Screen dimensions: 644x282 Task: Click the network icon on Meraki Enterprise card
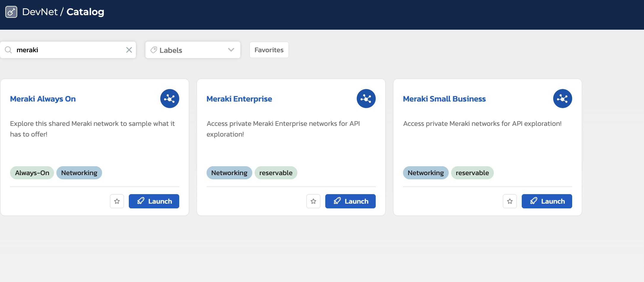tap(366, 98)
